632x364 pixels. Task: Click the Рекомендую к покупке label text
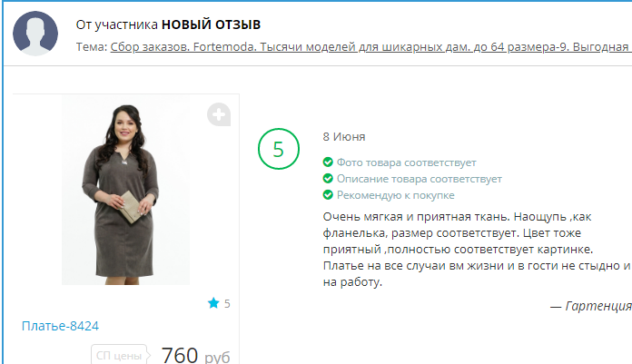pyautogui.click(x=395, y=195)
